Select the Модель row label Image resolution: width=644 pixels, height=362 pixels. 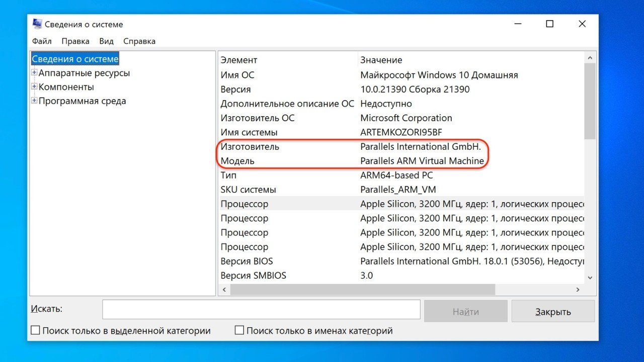pos(237,161)
